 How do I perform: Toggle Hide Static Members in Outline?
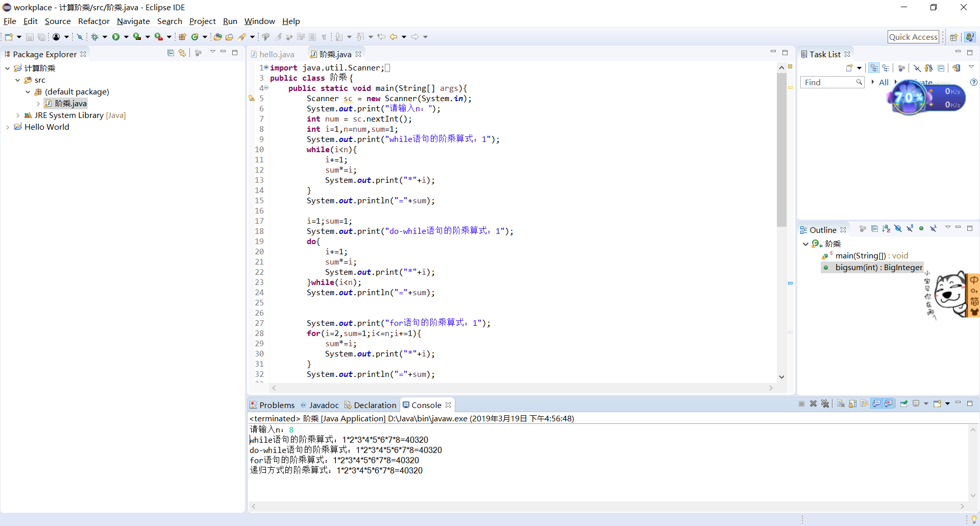click(x=910, y=229)
